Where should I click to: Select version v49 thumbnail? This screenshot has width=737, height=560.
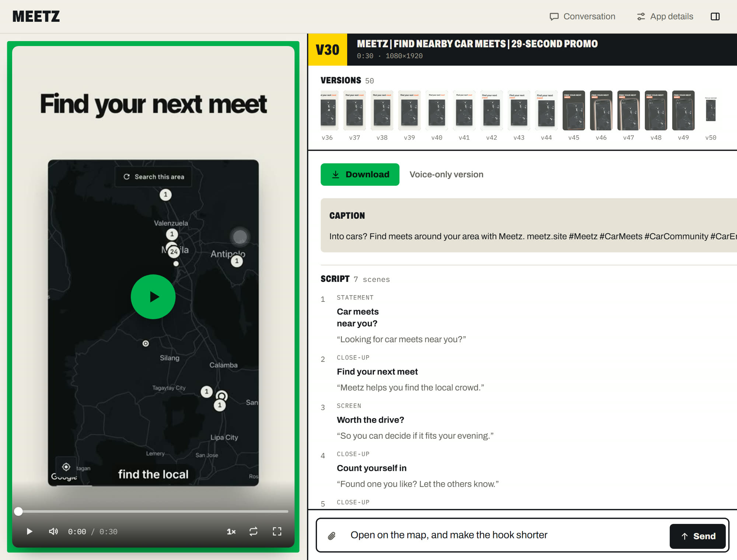click(683, 111)
